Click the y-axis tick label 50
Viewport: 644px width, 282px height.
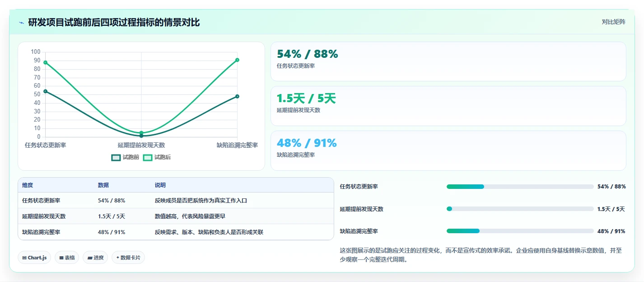point(37,94)
